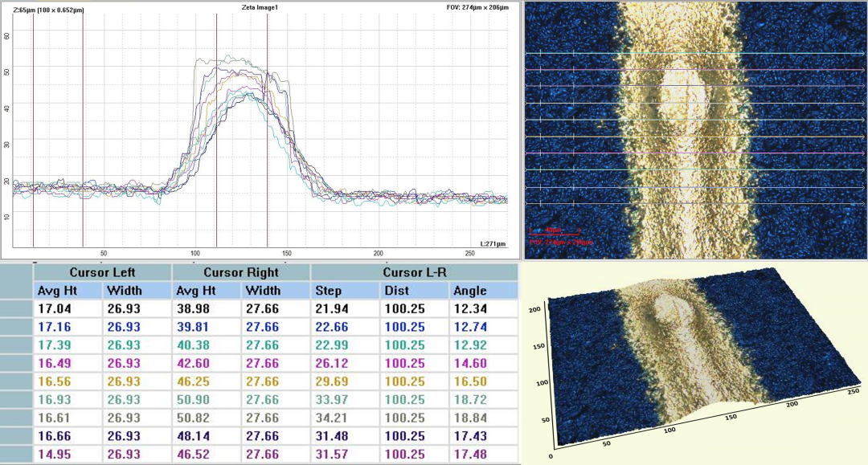The width and height of the screenshot is (868, 465).
Task: Click the L:271µm length label on graph
Action: tap(493, 244)
